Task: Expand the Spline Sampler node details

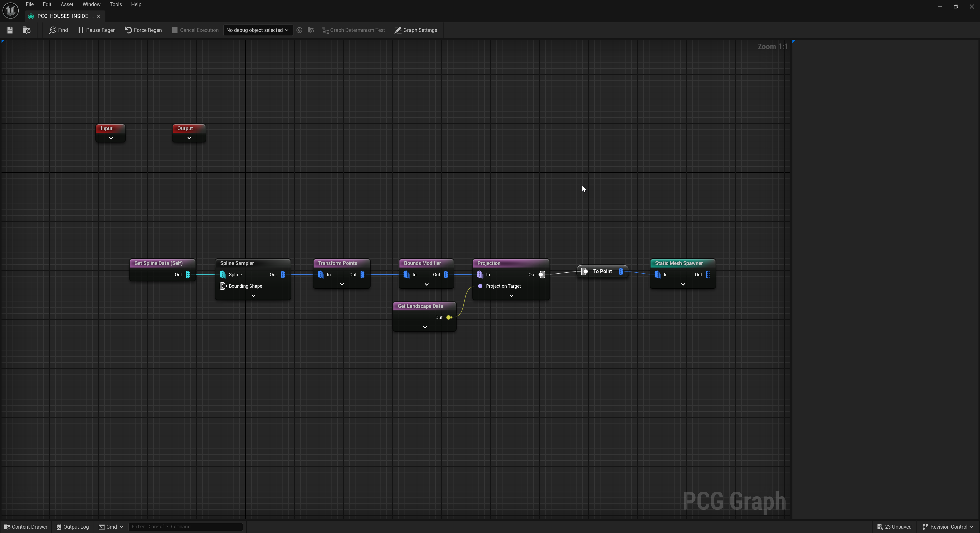Action: 253,296
